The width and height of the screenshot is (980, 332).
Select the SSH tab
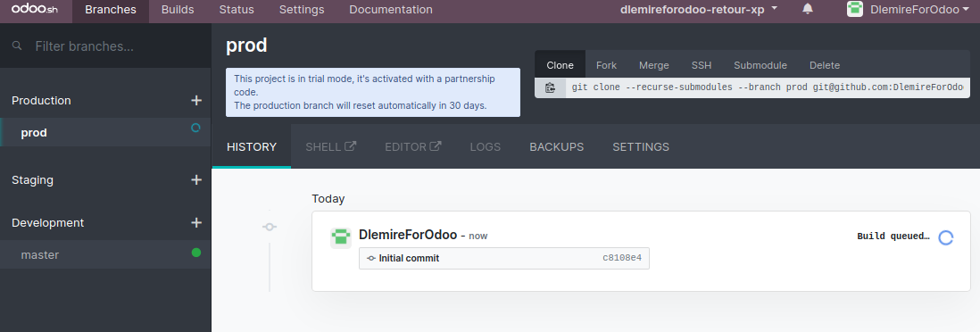click(x=702, y=65)
